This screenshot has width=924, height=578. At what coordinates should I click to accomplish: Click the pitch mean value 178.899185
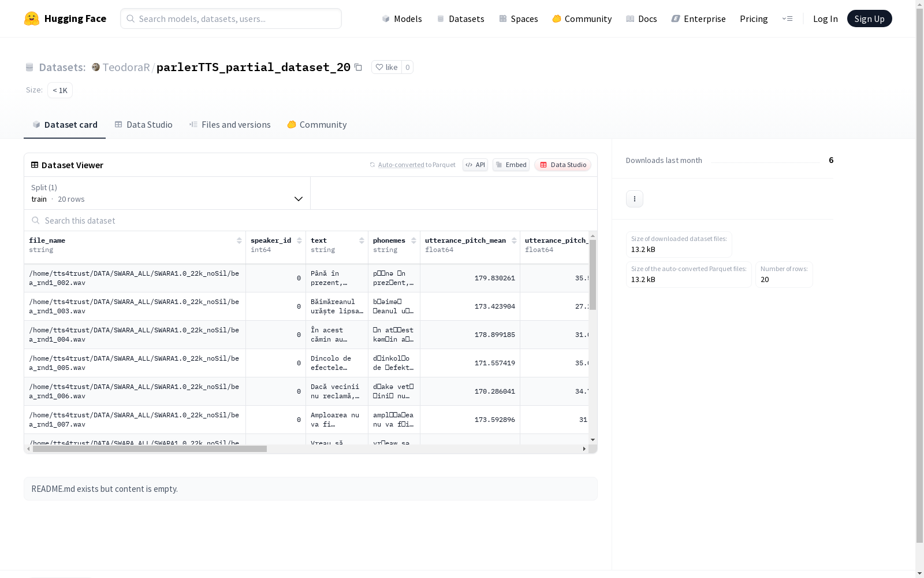494,335
